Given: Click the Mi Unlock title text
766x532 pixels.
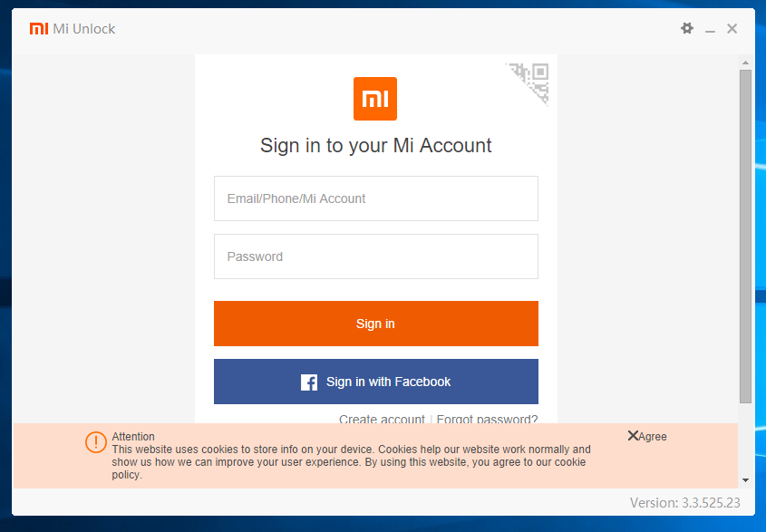Looking at the screenshot, I should 84,29.
